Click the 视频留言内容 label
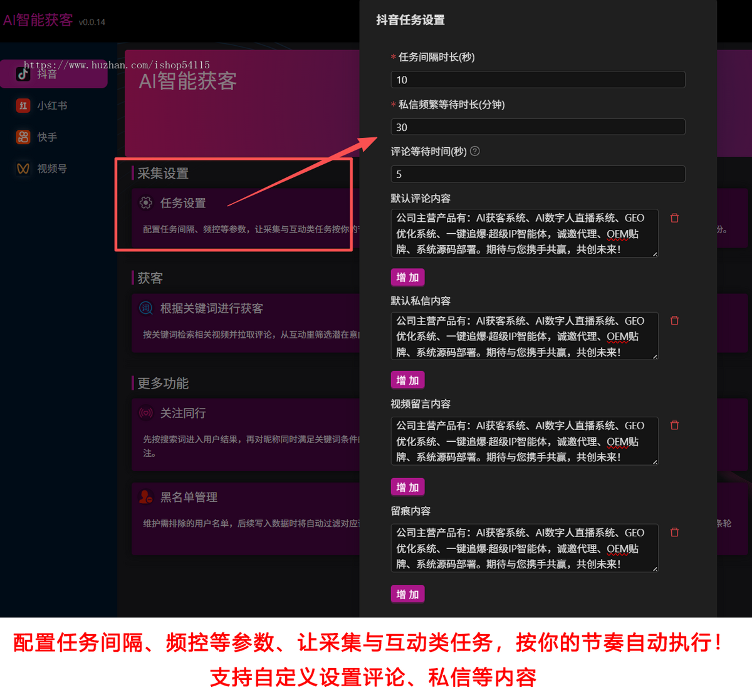Screen dimensions: 752x700 420,404
